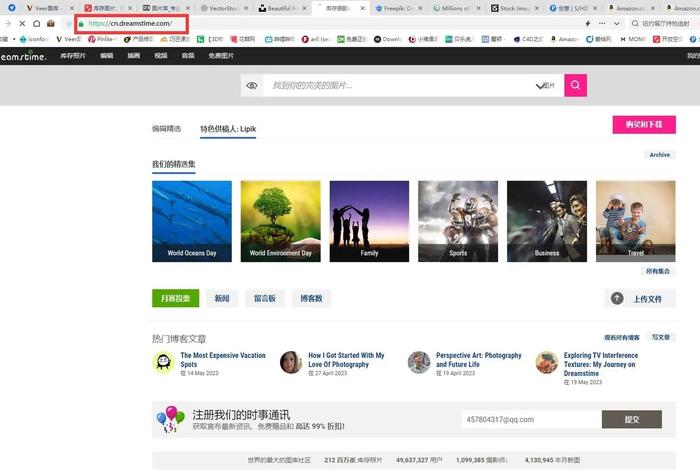The height and width of the screenshot is (470, 700).
Task: Open the World Environment Day collection thumbnail
Action: (x=280, y=221)
